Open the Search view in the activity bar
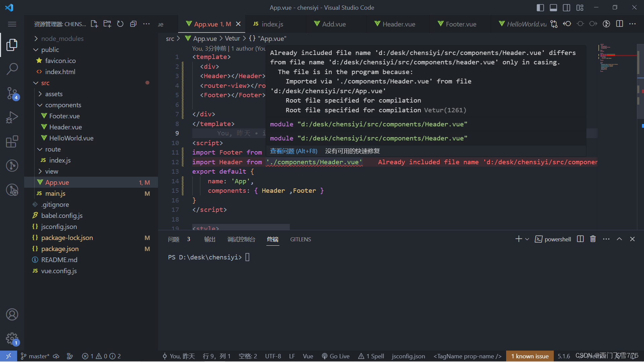 coord(12,69)
